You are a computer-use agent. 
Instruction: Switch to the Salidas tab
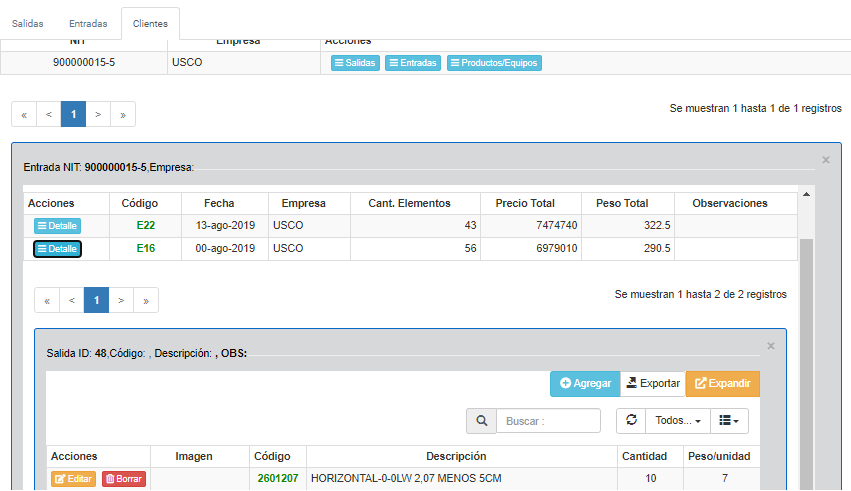tap(28, 23)
